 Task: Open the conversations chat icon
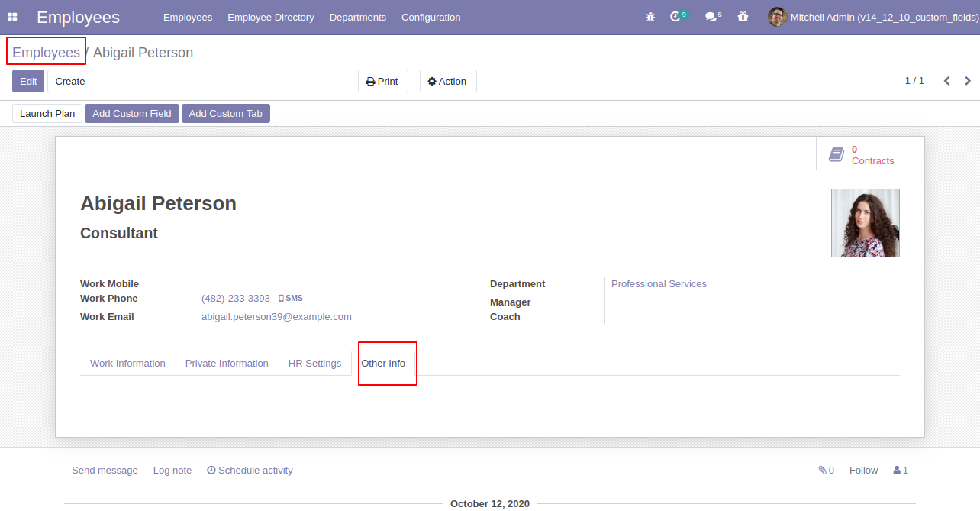pyautogui.click(x=710, y=17)
